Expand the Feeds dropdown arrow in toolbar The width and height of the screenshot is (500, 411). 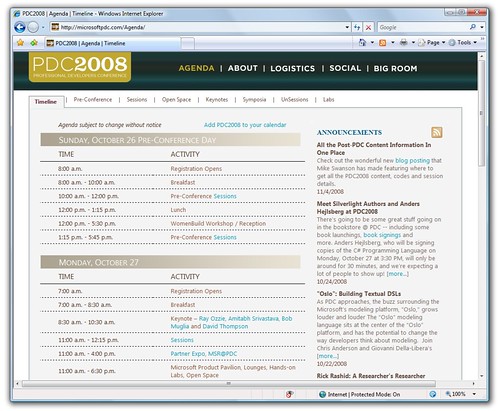coord(393,43)
